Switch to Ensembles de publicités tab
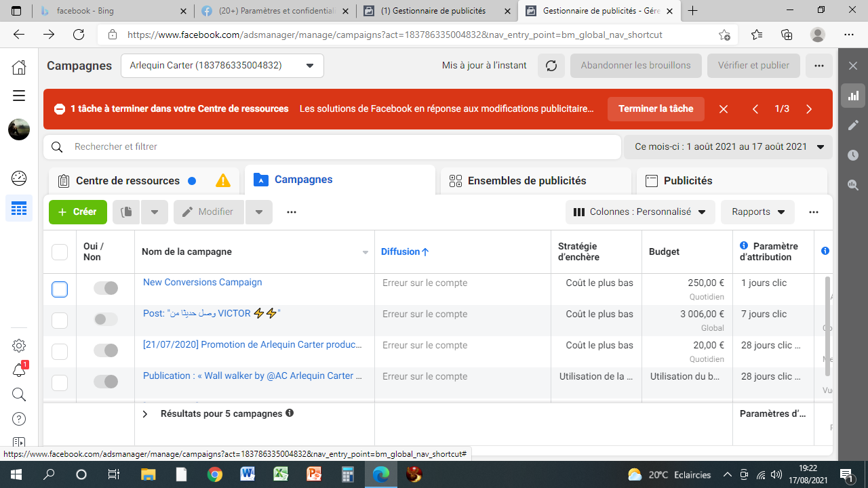Screen dimensions: 868x488 [x=527, y=181]
